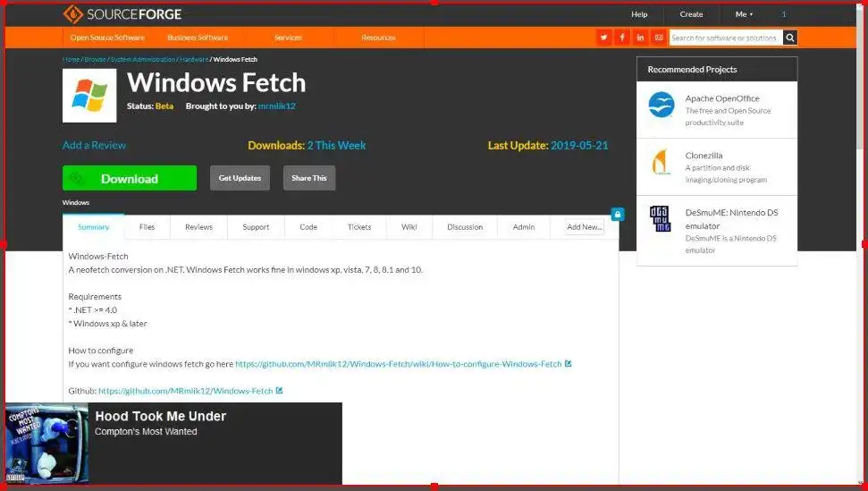Expand the Me account dropdown

click(744, 14)
